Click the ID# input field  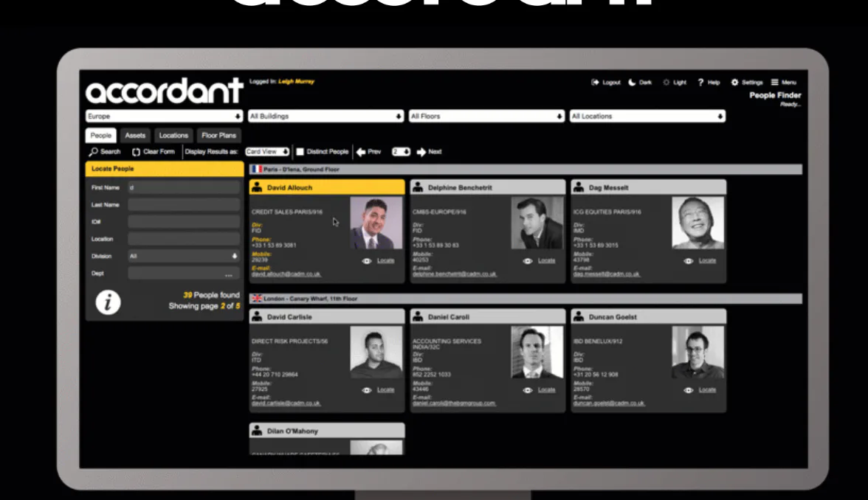coord(184,222)
